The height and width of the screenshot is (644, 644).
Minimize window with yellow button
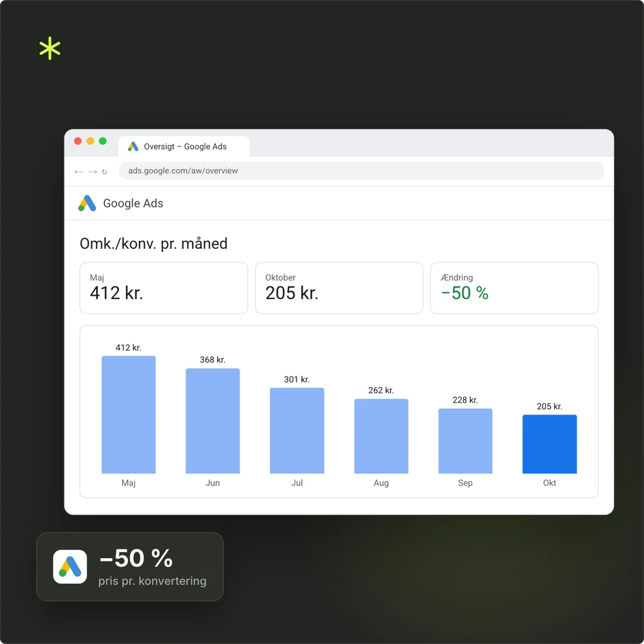coord(91,141)
